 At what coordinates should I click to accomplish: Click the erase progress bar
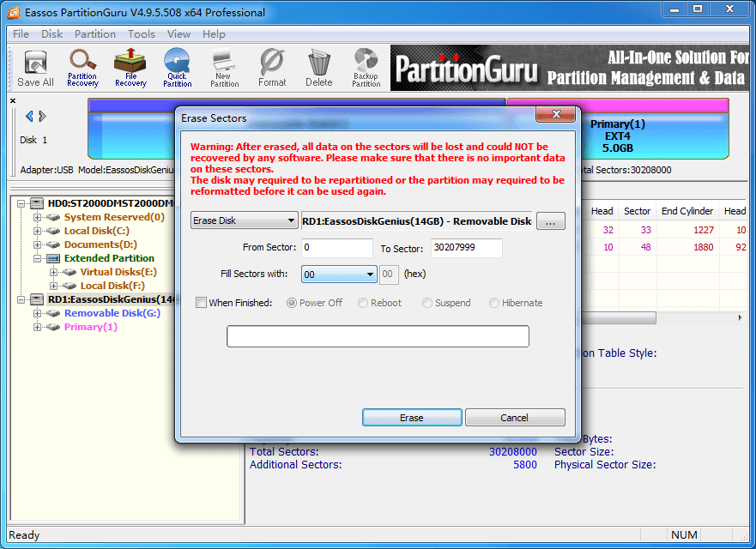[x=378, y=336]
